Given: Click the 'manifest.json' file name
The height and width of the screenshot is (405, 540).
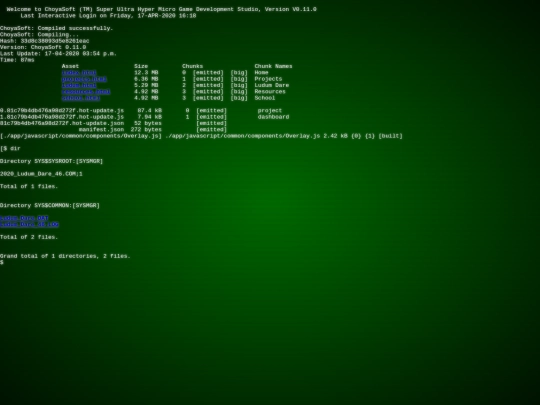Looking at the screenshot, I should tap(101, 129).
